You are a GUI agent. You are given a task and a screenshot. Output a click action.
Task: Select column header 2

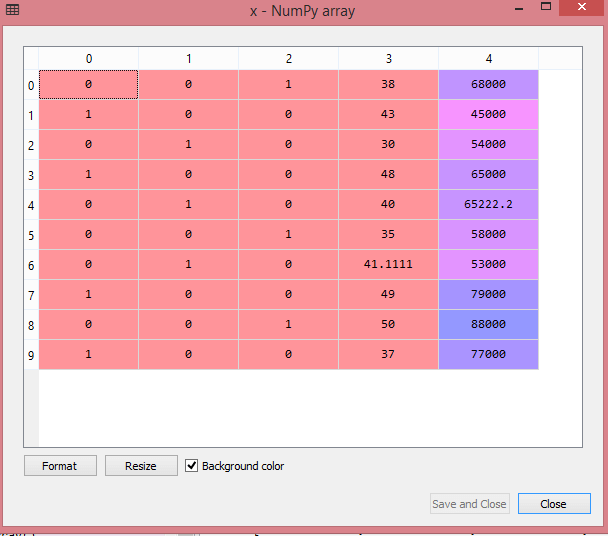[288, 59]
